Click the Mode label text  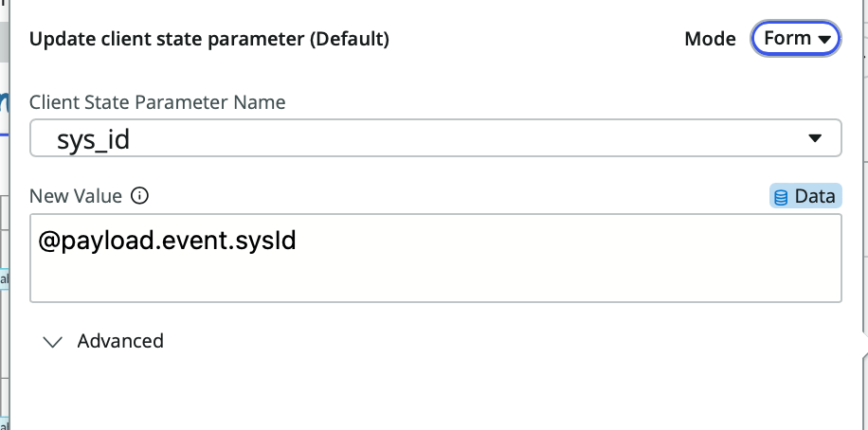(710, 39)
